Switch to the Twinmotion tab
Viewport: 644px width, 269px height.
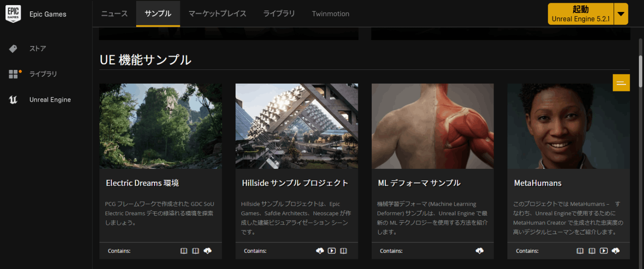[x=330, y=14]
